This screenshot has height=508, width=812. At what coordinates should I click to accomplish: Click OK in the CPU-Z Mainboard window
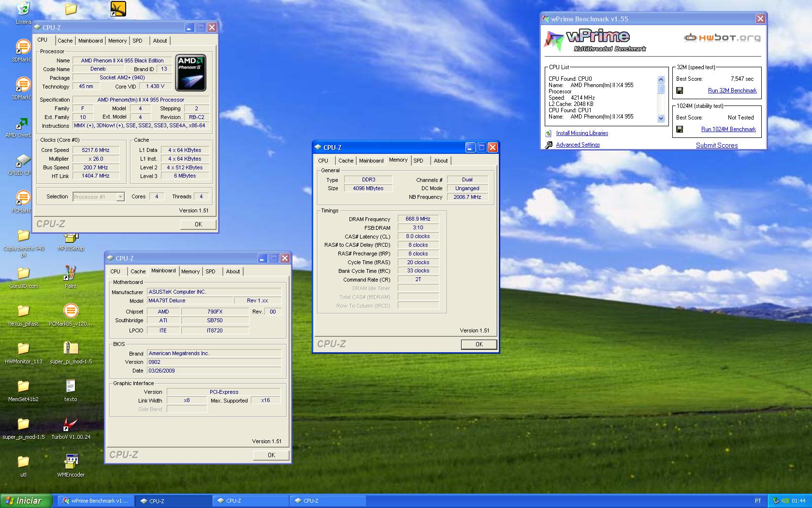click(271, 455)
